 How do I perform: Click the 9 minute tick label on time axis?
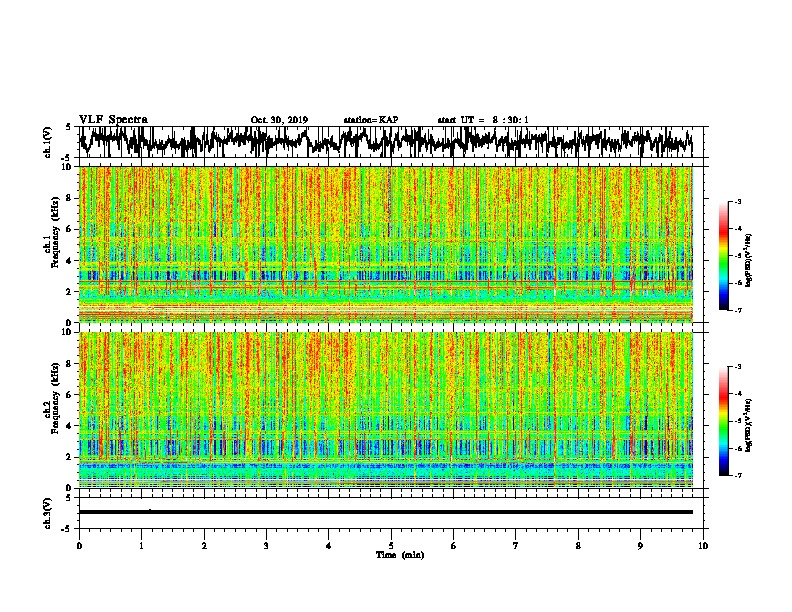(x=640, y=546)
